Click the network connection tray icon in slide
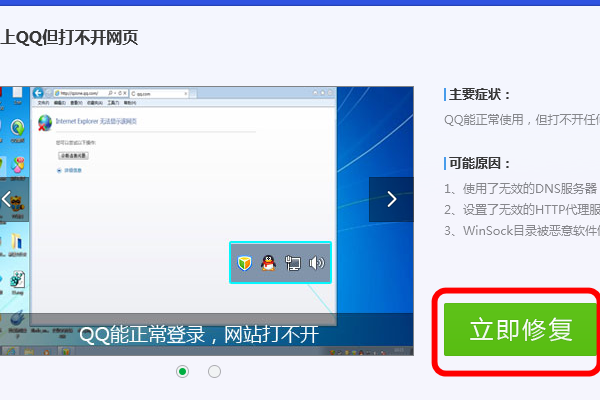This screenshot has width=600, height=400. [293, 263]
